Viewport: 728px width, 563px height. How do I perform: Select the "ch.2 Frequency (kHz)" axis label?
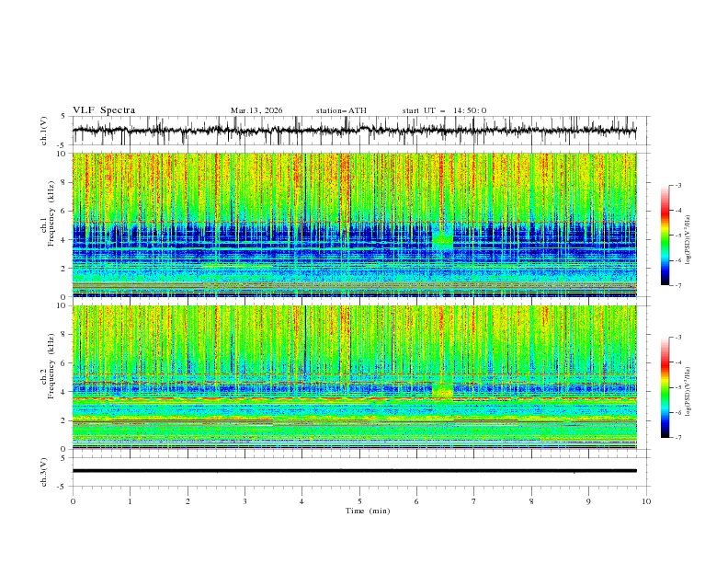[x=48, y=366]
